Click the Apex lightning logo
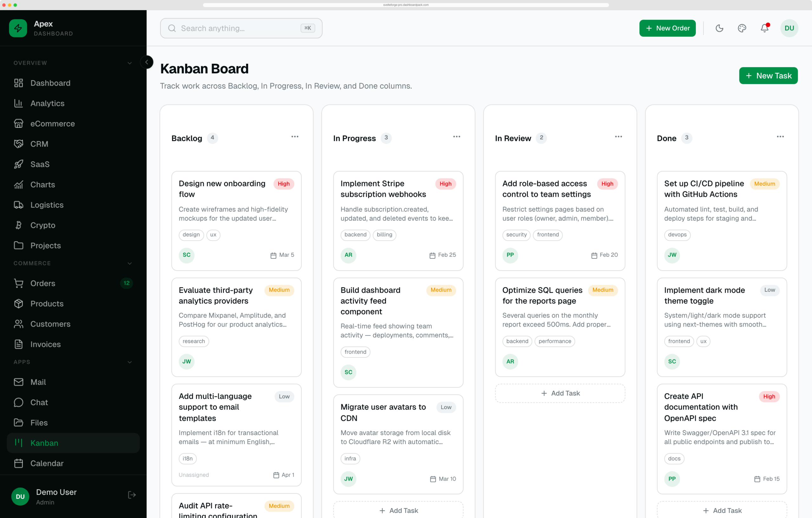Viewport: 812px width, 518px height. point(18,28)
